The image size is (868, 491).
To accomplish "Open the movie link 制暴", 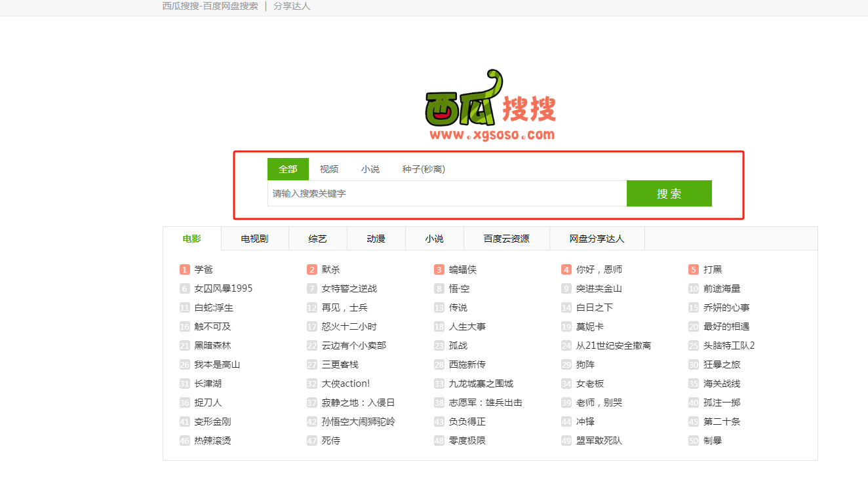I will point(713,441).
